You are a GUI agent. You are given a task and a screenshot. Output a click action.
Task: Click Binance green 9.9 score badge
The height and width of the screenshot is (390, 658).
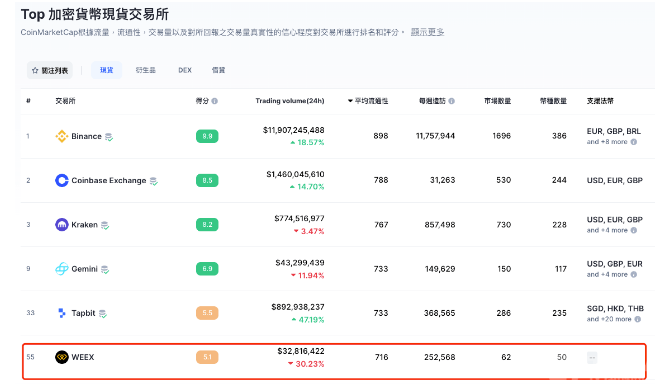(207, 136)
